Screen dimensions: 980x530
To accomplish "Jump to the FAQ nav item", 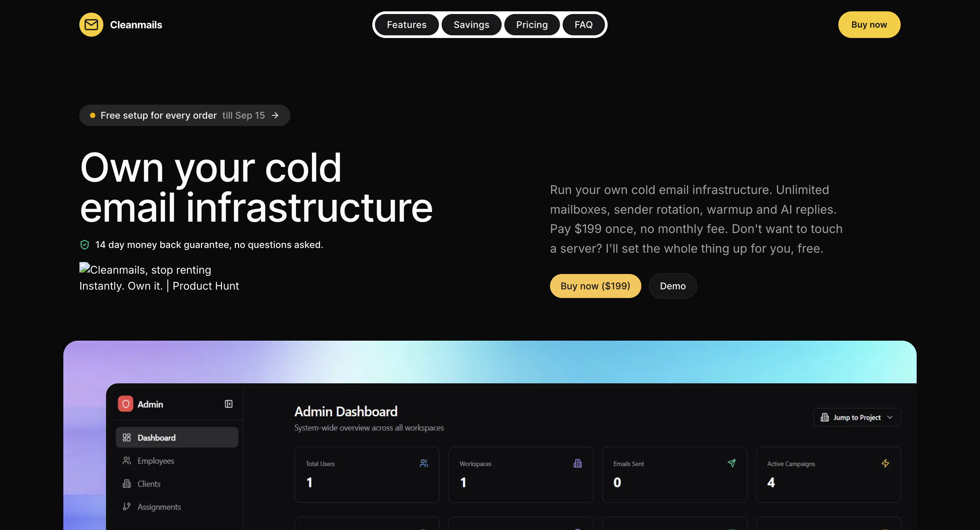I will (x=584, y=25).
